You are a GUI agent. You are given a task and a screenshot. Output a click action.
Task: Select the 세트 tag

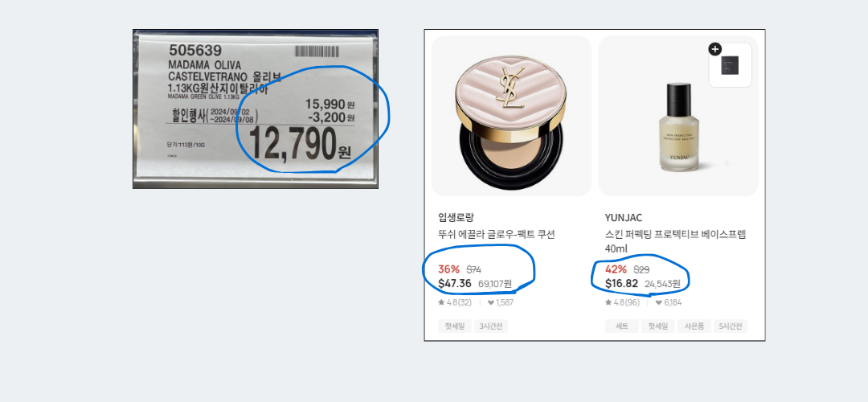coord(621,326)
